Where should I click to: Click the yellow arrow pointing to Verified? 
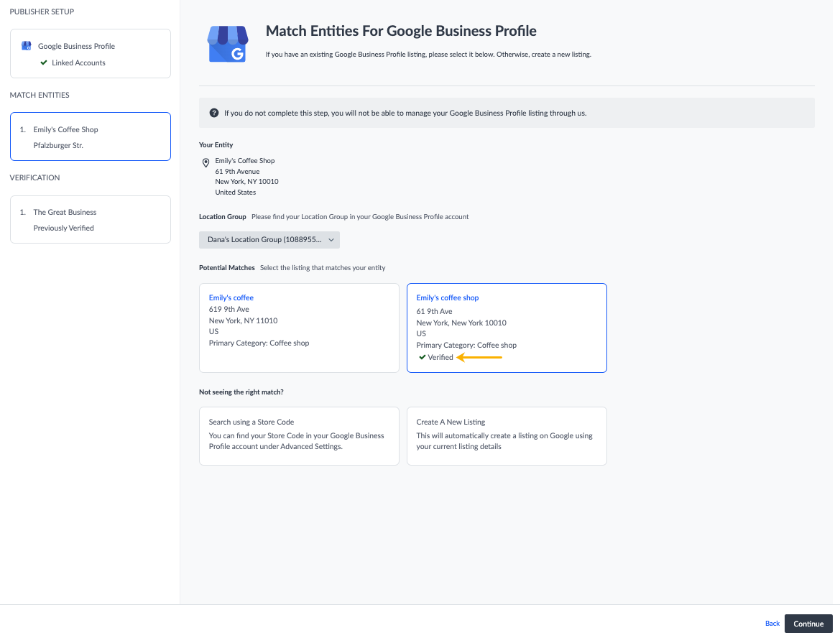point(479,357)
